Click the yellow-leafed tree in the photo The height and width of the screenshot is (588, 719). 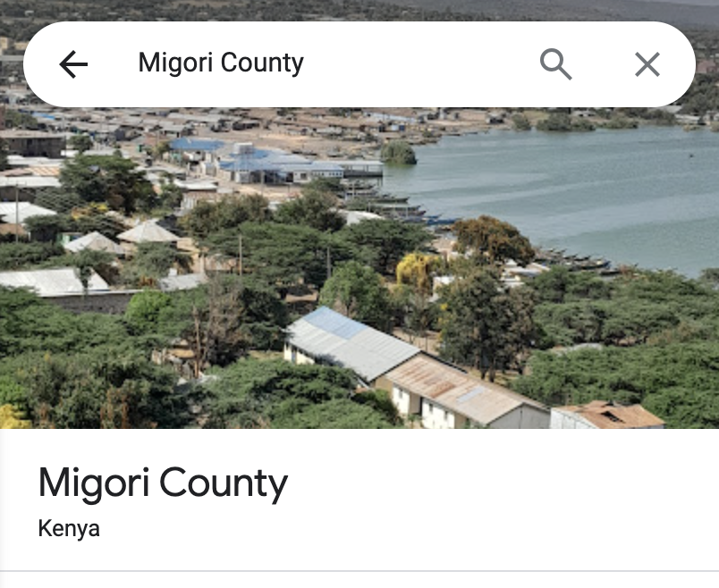415,272
